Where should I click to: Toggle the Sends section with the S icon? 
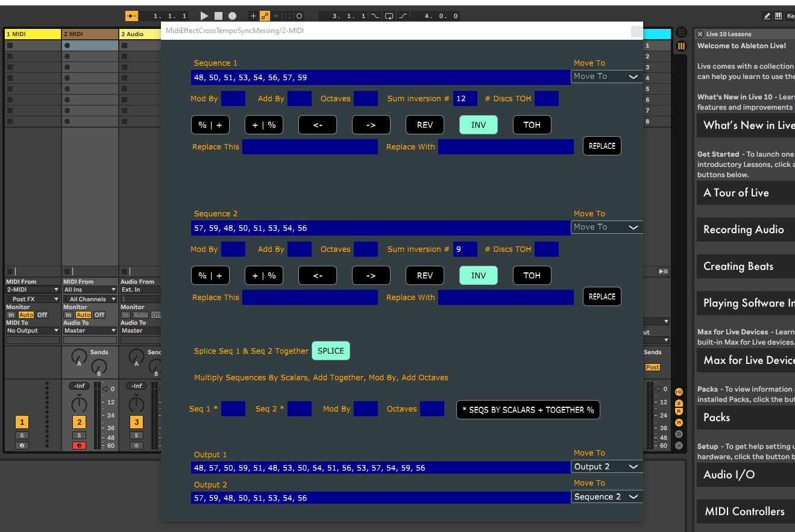[680, 402]
